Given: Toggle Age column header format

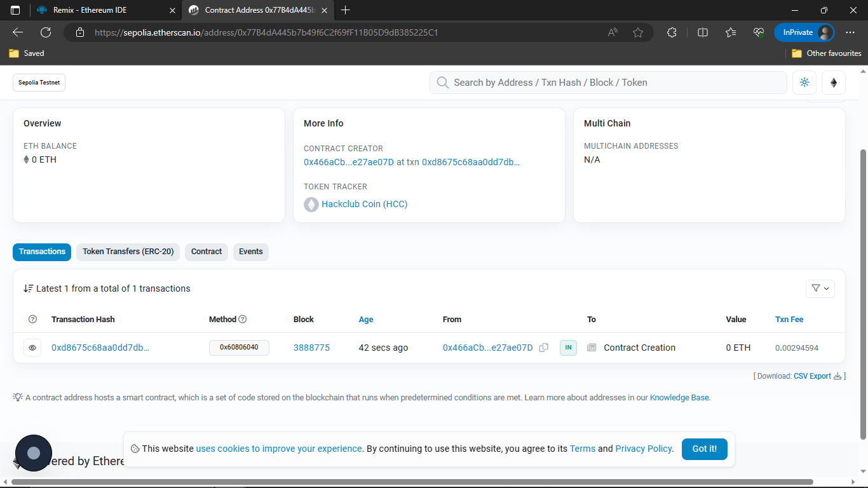Looking at the screenshot, I should pos(366,320).
